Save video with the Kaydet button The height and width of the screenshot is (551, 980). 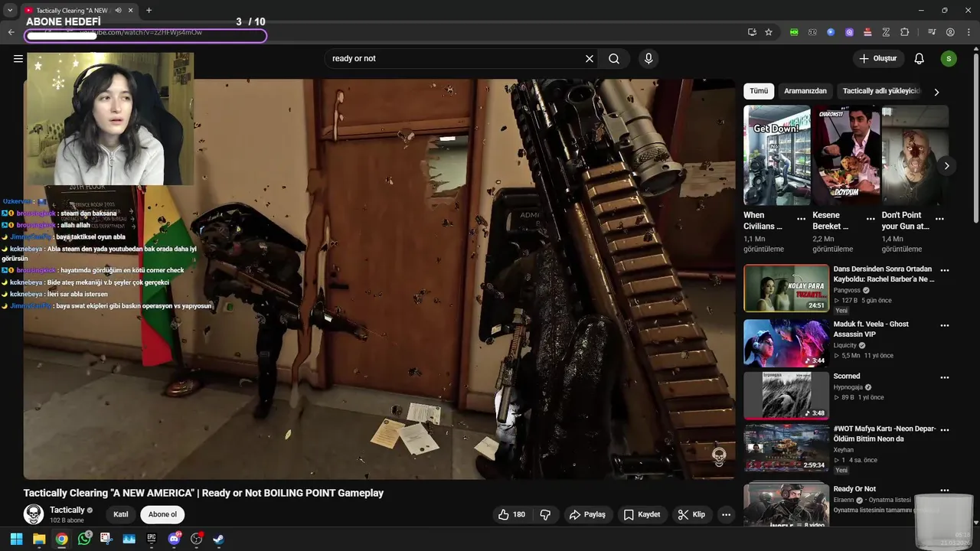point(642,514)
